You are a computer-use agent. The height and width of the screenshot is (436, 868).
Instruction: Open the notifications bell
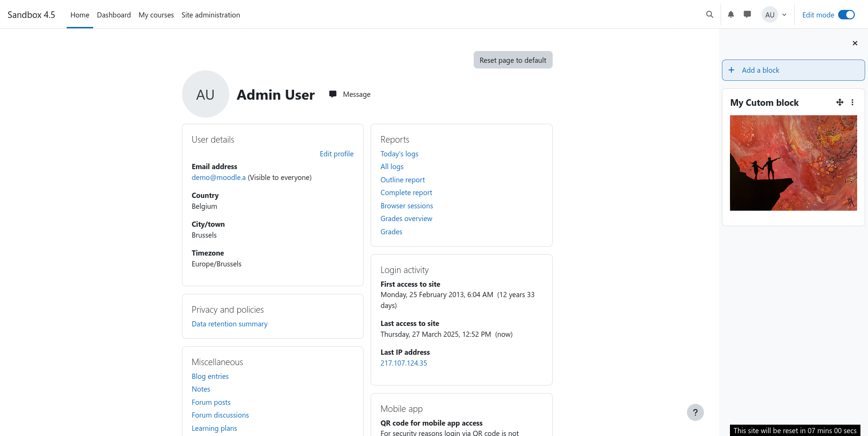click(731, 15)
